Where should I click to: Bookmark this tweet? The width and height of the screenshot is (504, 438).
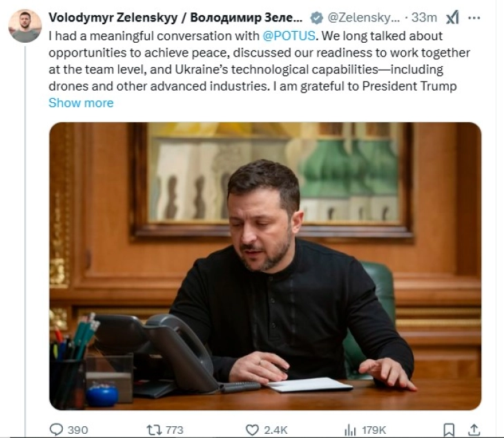point(449,430)
